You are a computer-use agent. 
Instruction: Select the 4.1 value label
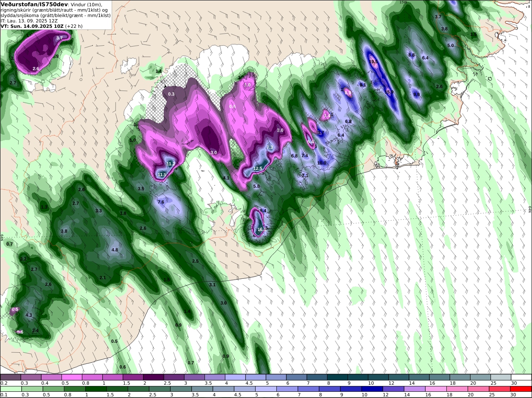pos(227,178)
